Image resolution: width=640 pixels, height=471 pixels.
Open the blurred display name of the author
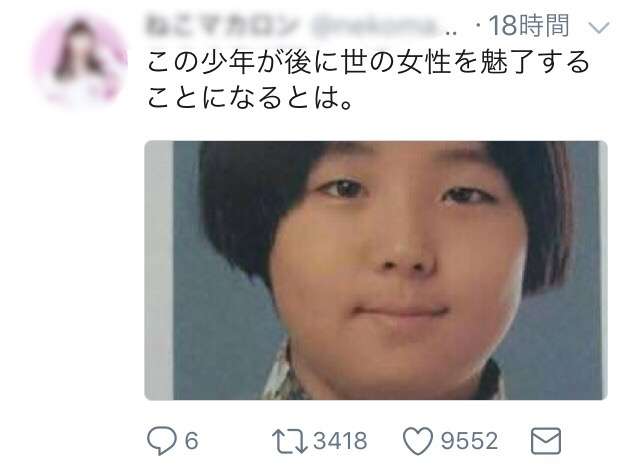tap(221, 26)
